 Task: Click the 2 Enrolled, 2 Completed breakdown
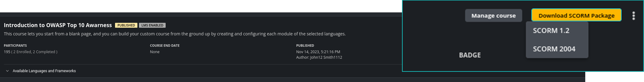tap(34, 52)
